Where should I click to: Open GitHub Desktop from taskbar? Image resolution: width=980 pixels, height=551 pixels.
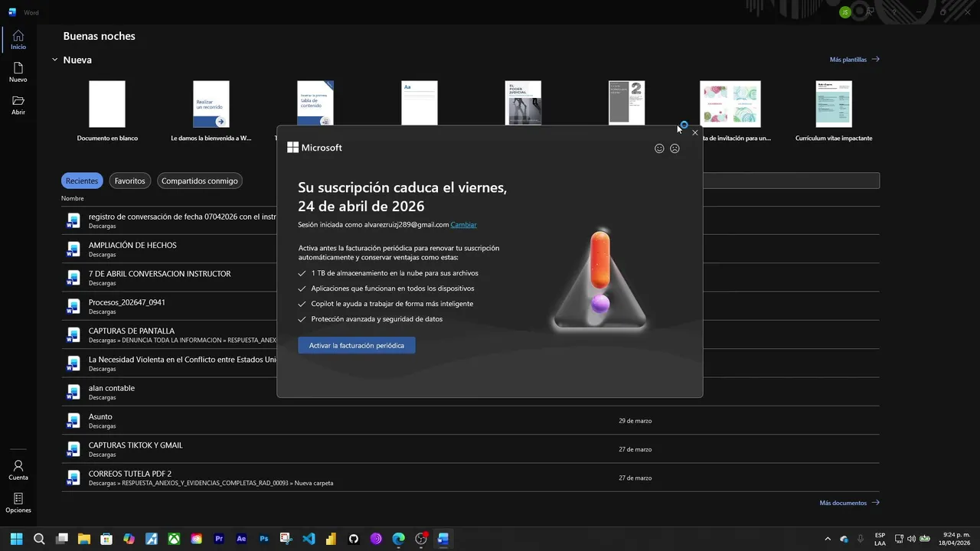click(x=354, y=539)
